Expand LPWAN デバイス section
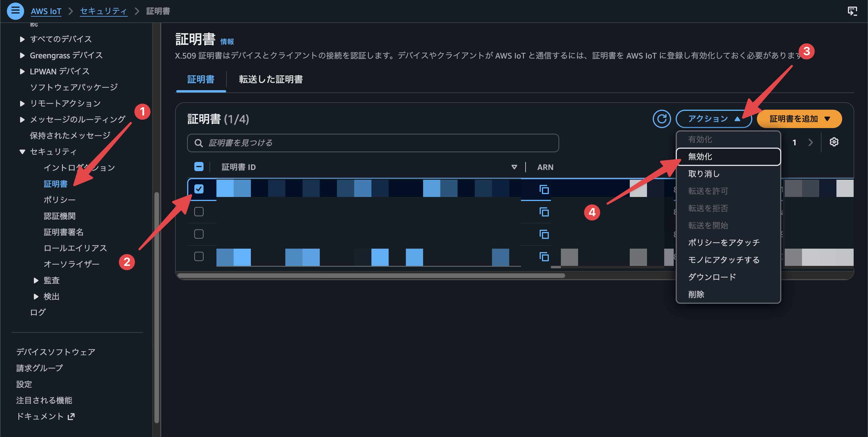The height and width of the screenshot is (437, 868). 22,71
